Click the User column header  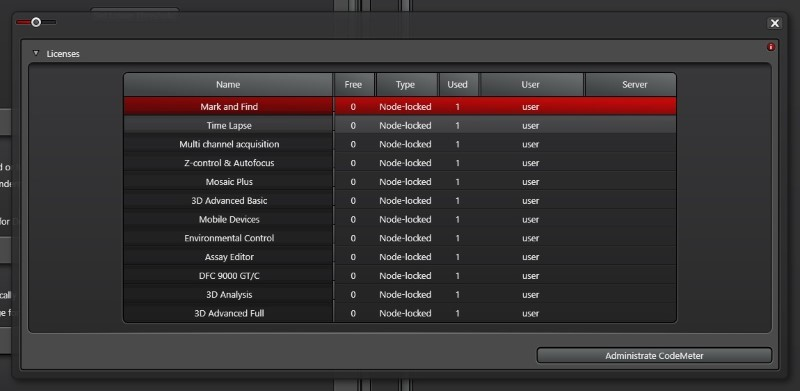(x=531, y=85)
